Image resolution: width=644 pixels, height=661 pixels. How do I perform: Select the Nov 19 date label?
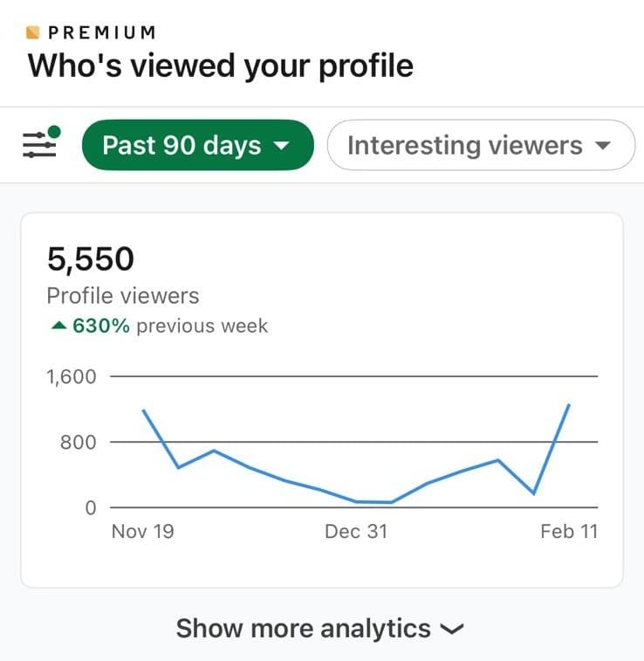pos(142,531)
